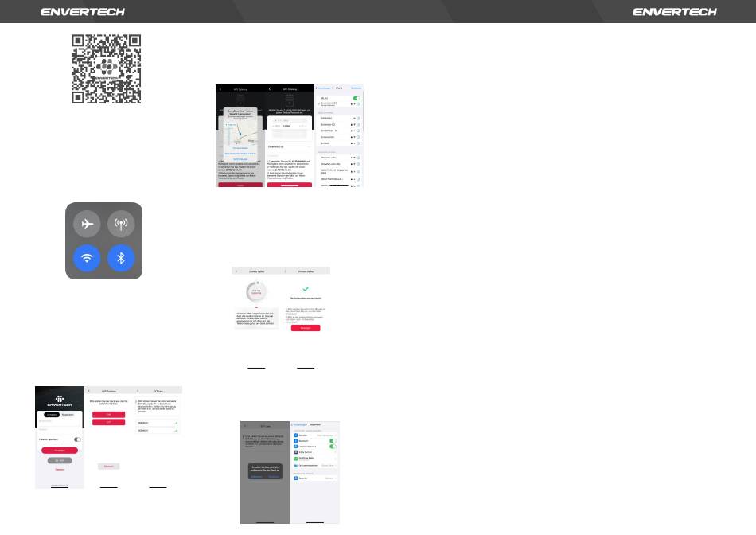Tap back arrow on the Connect Device screen

click(236, 271)
